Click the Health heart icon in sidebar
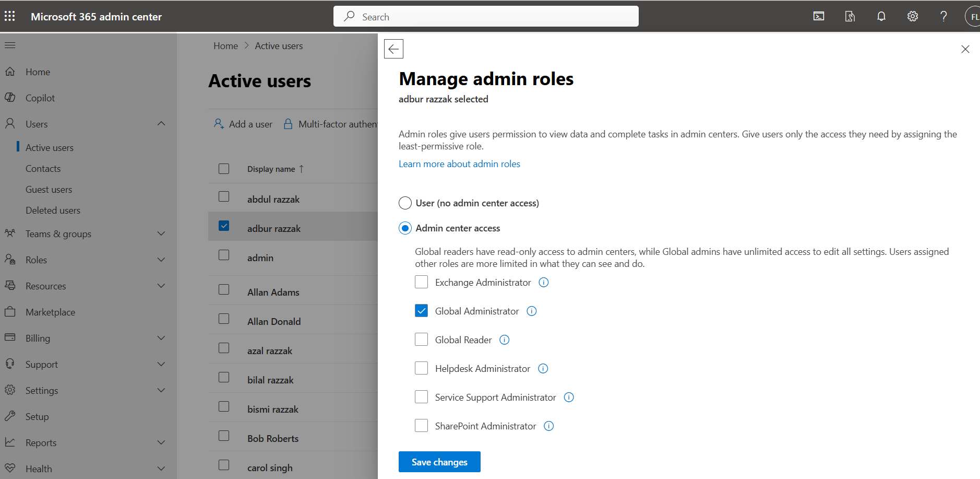 10,468
